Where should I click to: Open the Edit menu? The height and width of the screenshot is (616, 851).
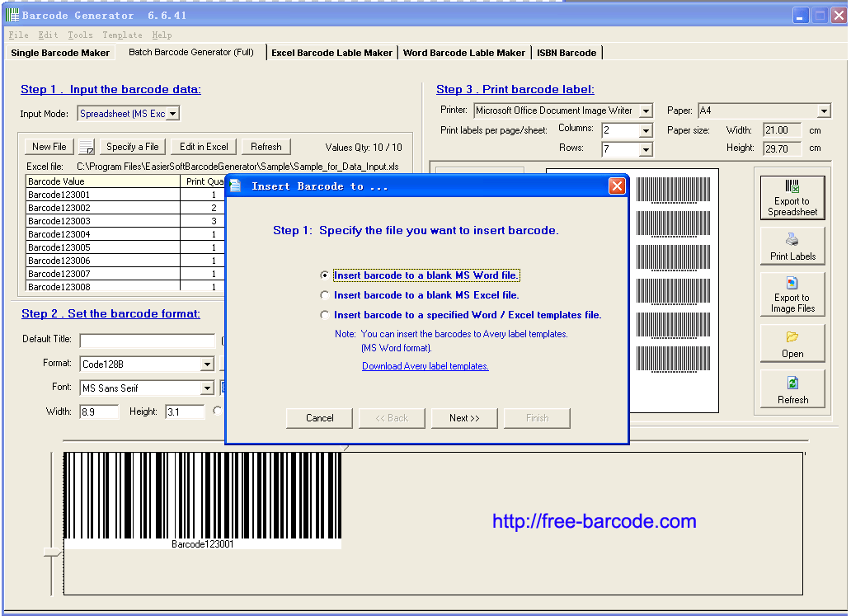pos(48,35)
